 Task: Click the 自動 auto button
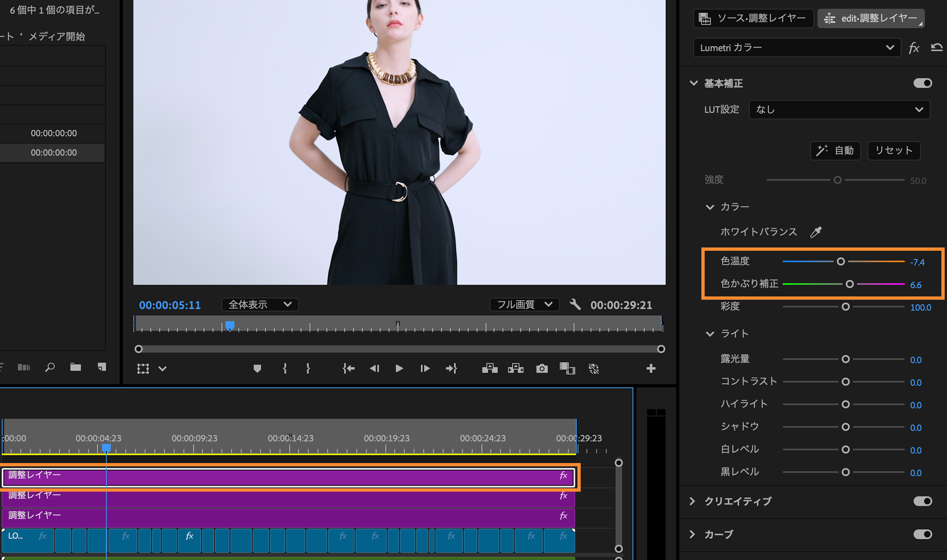point(835,151)
